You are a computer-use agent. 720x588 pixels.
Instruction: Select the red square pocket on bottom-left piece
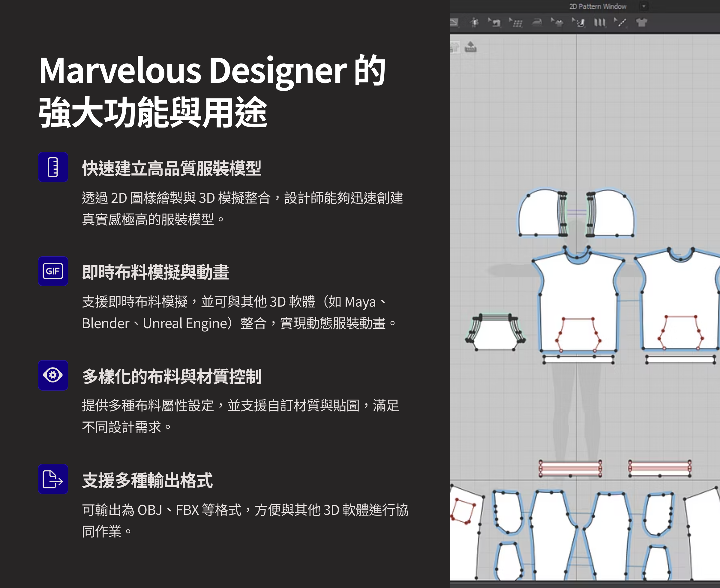coord(463,511)
